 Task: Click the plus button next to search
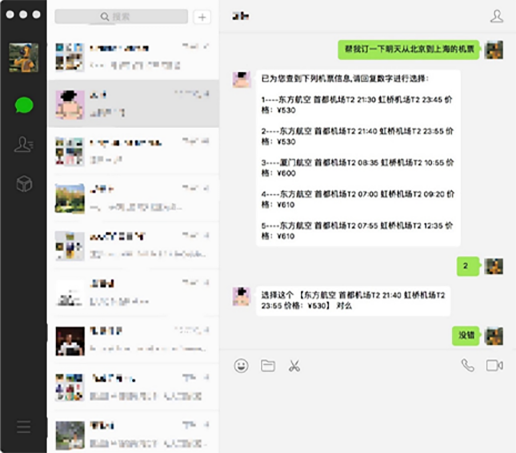[202, 17]
